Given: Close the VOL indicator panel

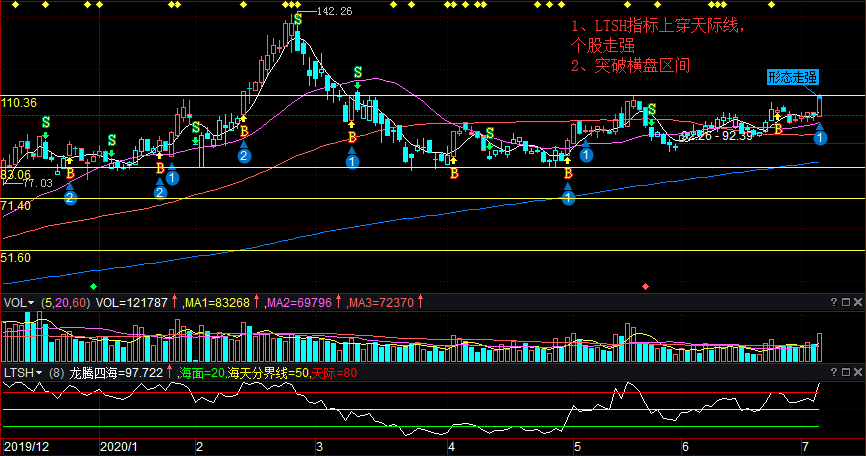Looking at the screenshot, I should click(858, 302).
